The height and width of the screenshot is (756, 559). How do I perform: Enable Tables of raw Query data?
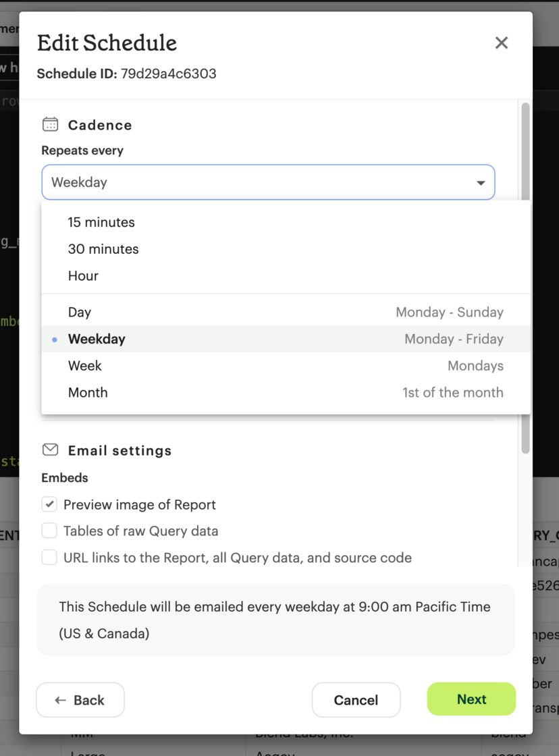coord(49,531)
